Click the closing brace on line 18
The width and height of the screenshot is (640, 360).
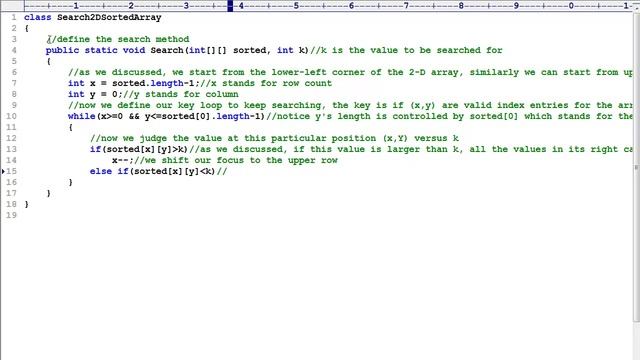27,204
